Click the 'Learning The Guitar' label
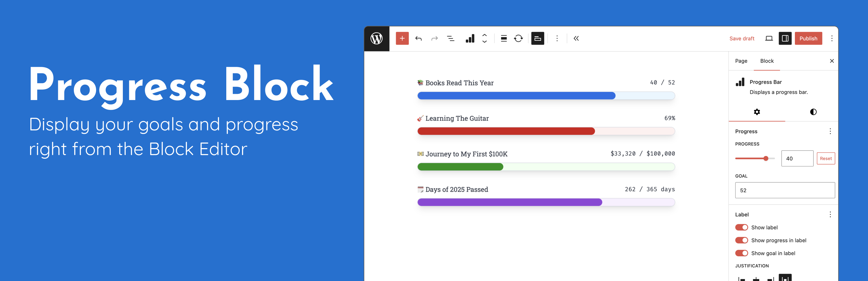Viewport: 868px width, 281px height. (x=457, y=118)
